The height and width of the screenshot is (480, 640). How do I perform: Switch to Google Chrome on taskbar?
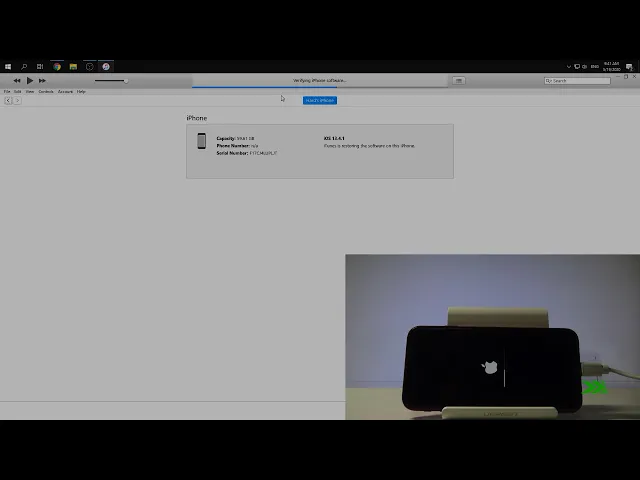(57, 67)
